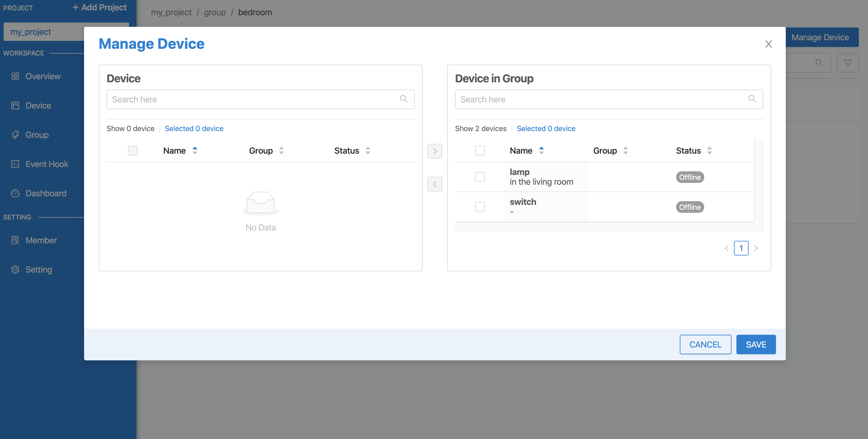This screenshot has width=868, height=439.
Task: Click the move-left arrow between panels
Action: 435,184
